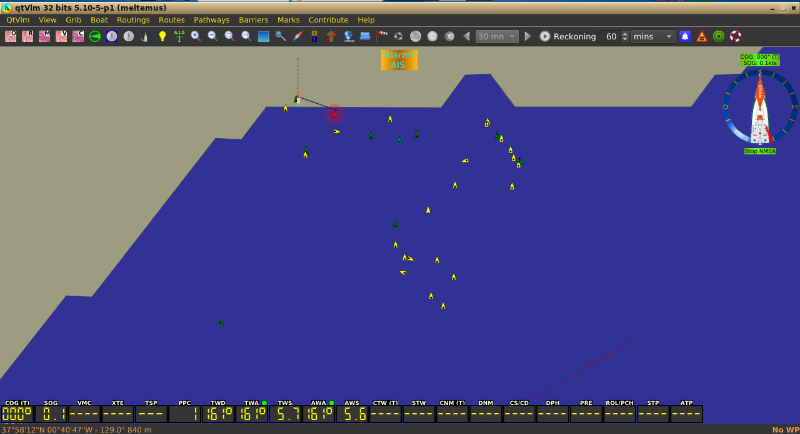Image resolution: width=800 pixels, height=434 pixels.
Task: Open the 30 mn time step dropdown
Action: pyautogui.click(x=497, y=36)
